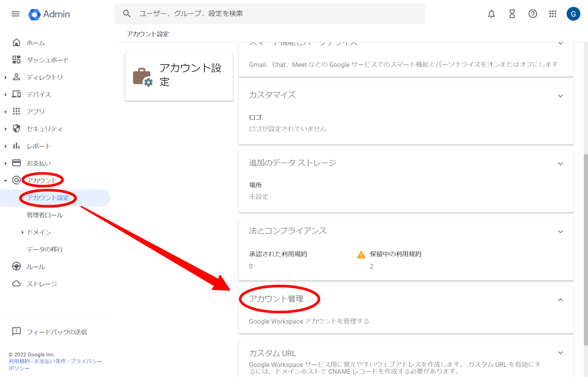
Task: Collapse the アカウント管理 section chevron
Action: point(560,300)
